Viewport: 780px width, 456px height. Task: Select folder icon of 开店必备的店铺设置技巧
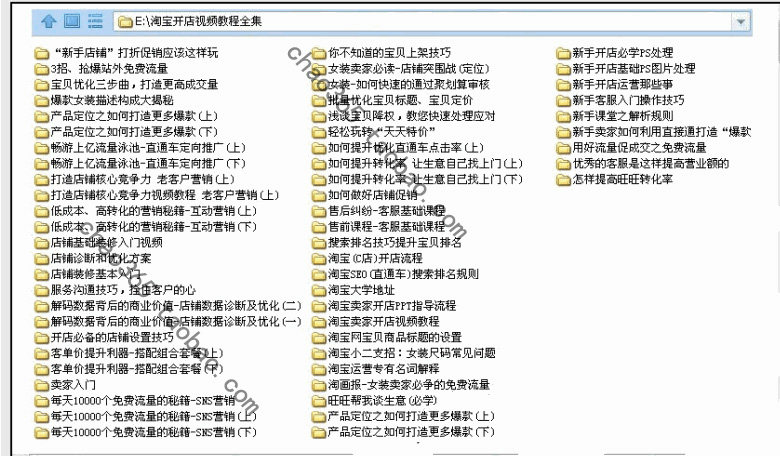(x=42, y=338)
